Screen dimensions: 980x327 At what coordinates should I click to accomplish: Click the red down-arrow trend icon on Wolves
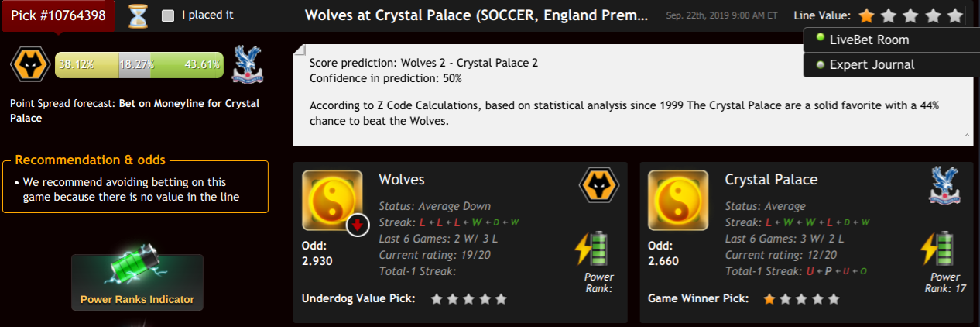tap(357, 225)
